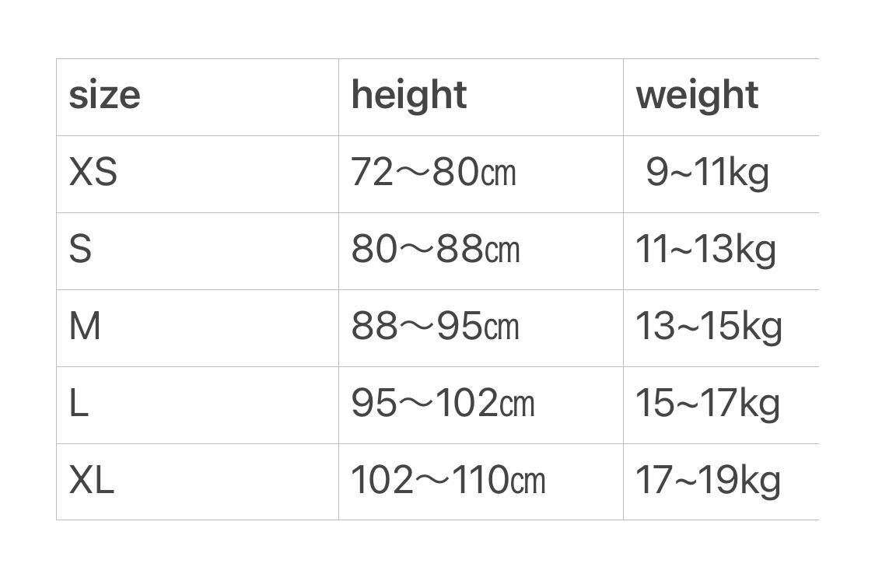Click the 'weight' column header
The height and width of the screenshot is (588, 875).
696,96
